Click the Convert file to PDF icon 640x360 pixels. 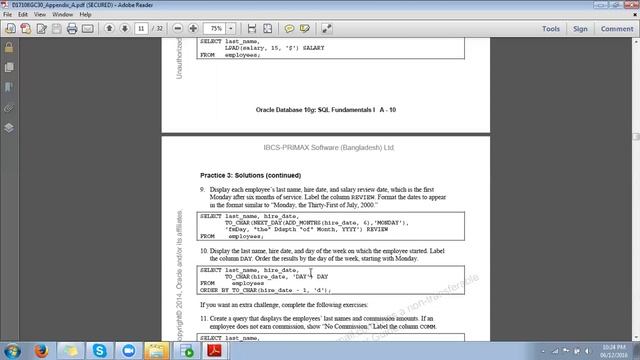click(26, 29)
